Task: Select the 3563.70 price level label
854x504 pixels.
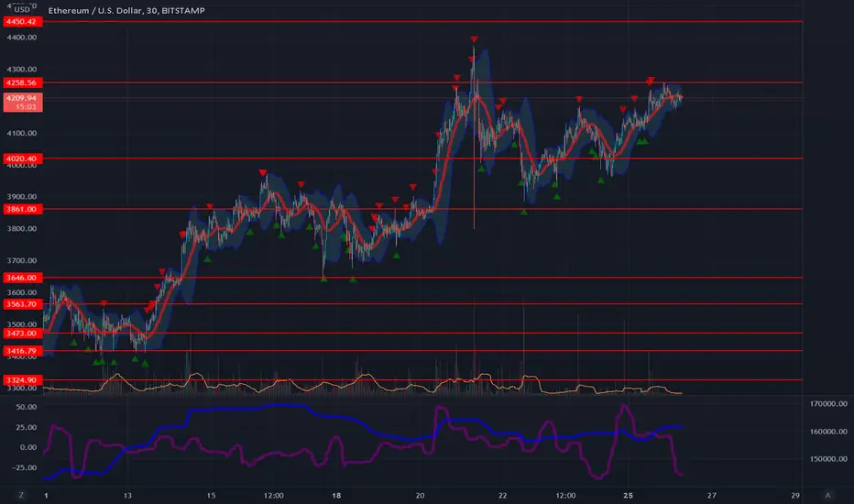Action: point(22,304)
